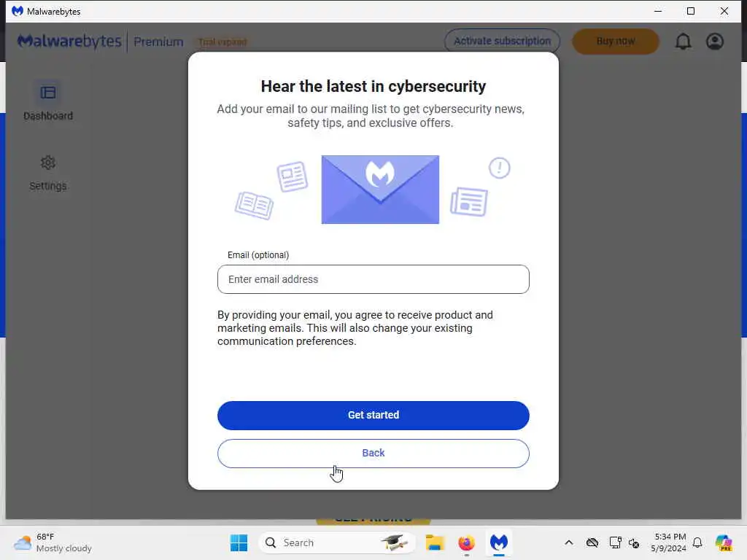Click the taskbar notification bell icon
Image resolution: width=747 pixels, height=560 pixels.
(x=697, y=542)
